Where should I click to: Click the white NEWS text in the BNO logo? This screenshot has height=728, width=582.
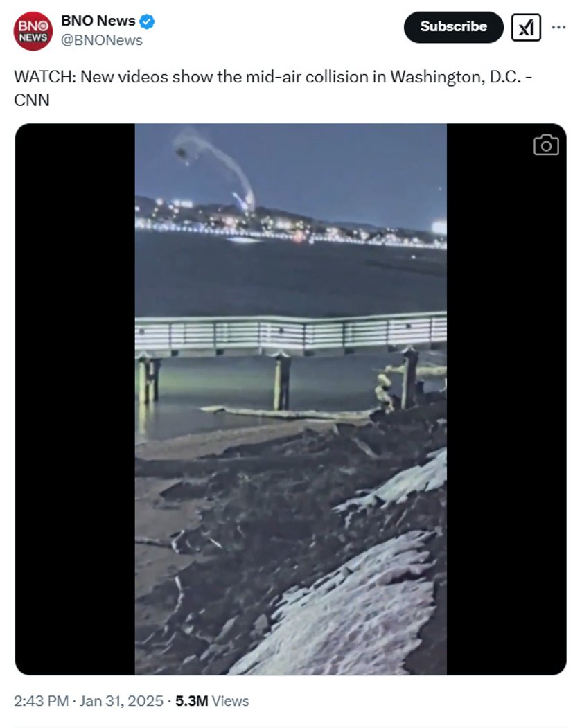point(33,37)
